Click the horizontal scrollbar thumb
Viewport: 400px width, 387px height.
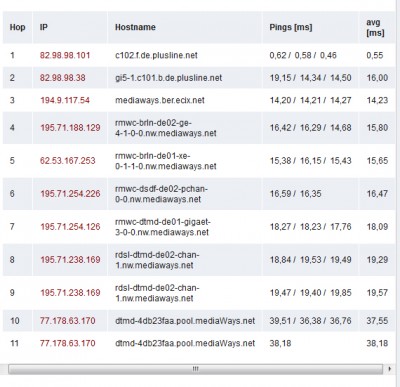click(x=196, y=369)
